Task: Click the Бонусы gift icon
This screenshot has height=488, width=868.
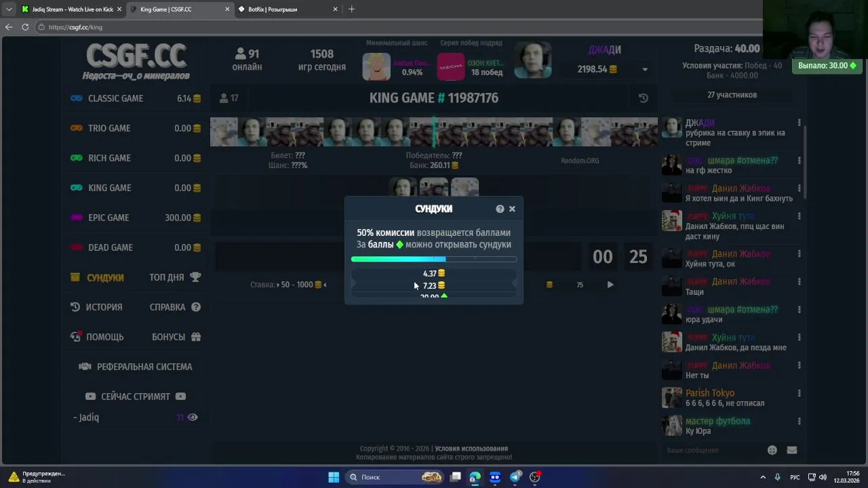Action: pos(196,337)
